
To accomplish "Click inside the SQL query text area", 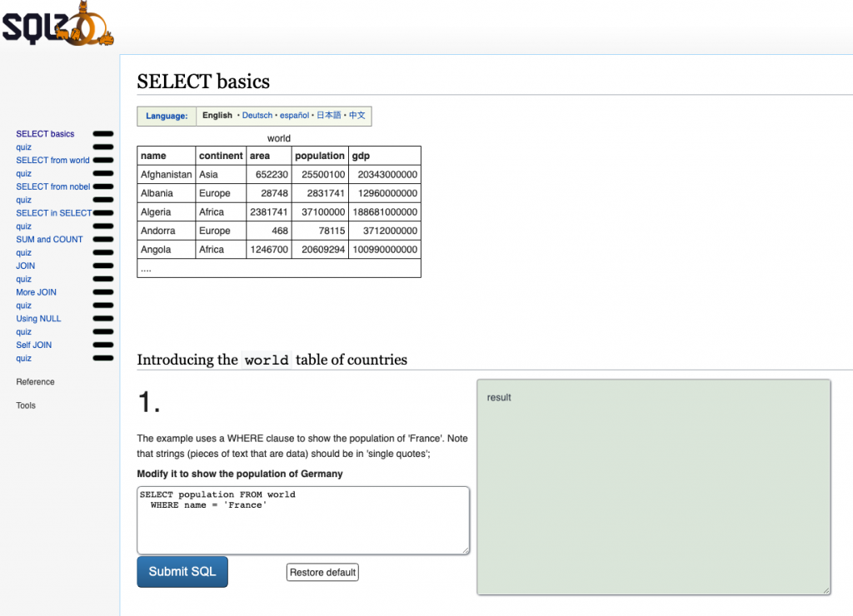I will 303,524.
